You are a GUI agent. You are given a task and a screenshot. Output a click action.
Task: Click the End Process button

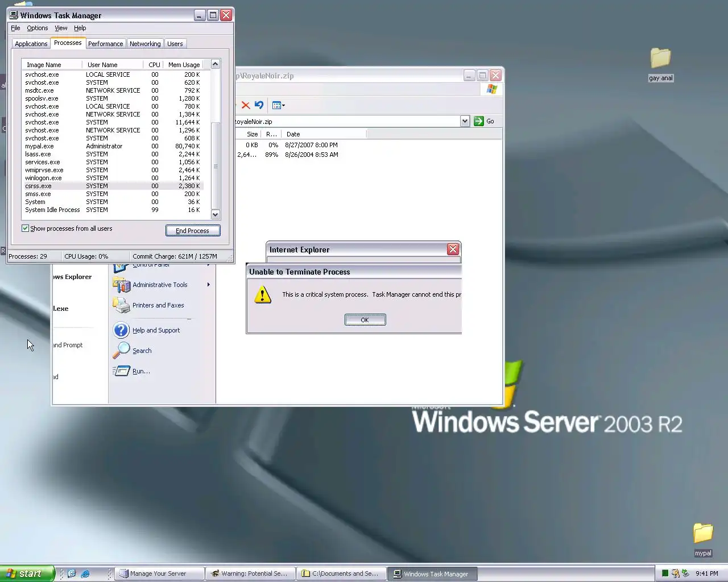(193, 231)
